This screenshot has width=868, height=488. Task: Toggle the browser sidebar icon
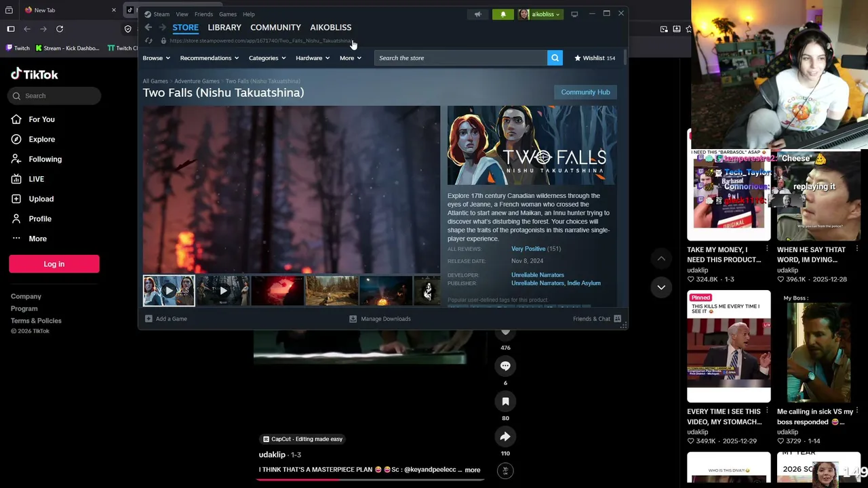pos(11,28)
